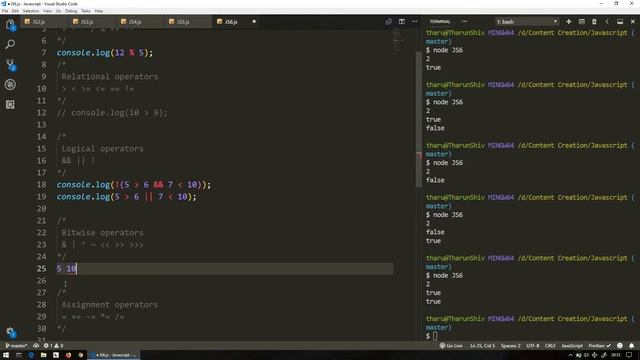Open Task View on the taskbar
The image size is (640, 360).
point(18,355)
